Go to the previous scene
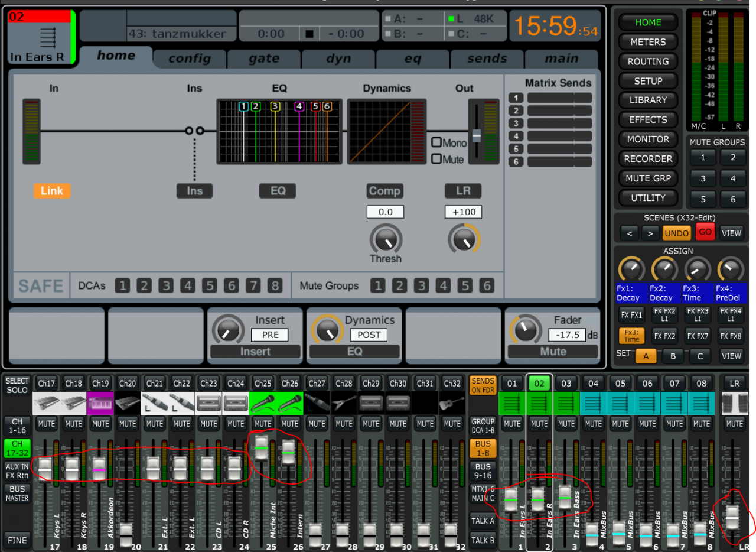This screenshot has width=756, height=552. pos(630,233)
